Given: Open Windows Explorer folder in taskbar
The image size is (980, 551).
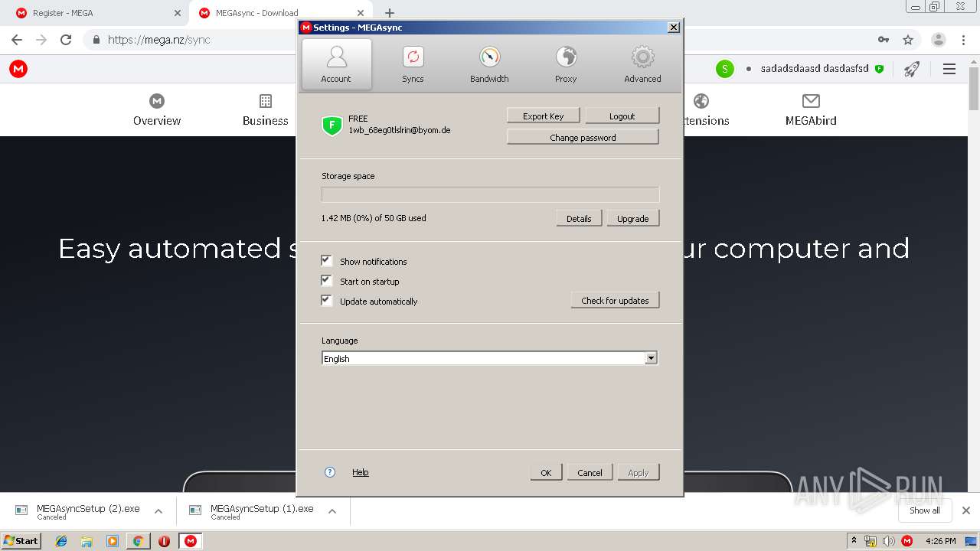Looking at the screenshot, I should tap(87, 541).
